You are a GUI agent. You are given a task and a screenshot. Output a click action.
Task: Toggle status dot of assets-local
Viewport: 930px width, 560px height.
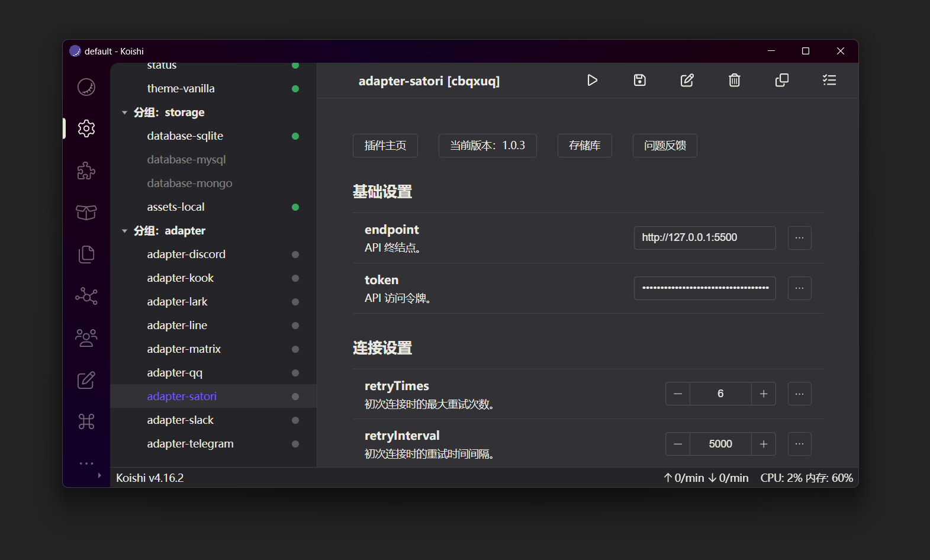coord(295,207)
